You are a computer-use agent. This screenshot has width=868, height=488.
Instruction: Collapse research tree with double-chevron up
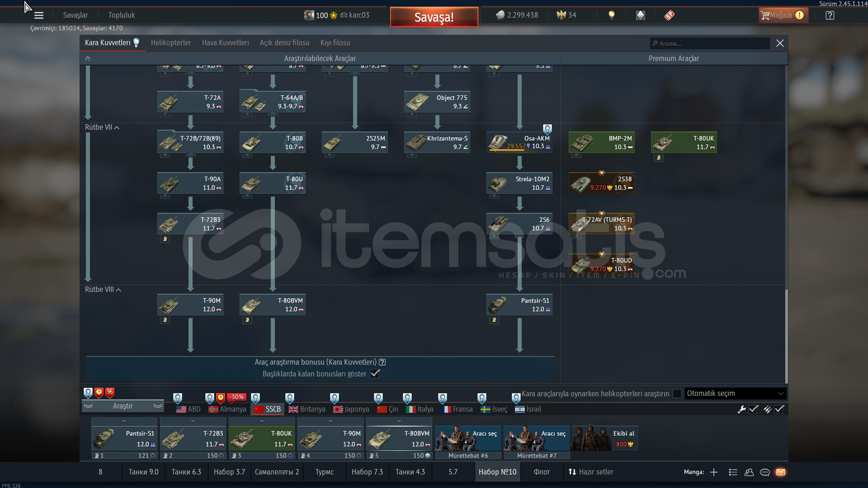[88, 59]
